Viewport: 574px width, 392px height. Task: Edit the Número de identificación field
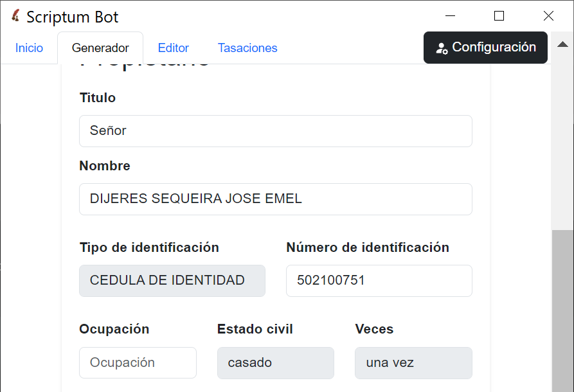coord(379,281)
